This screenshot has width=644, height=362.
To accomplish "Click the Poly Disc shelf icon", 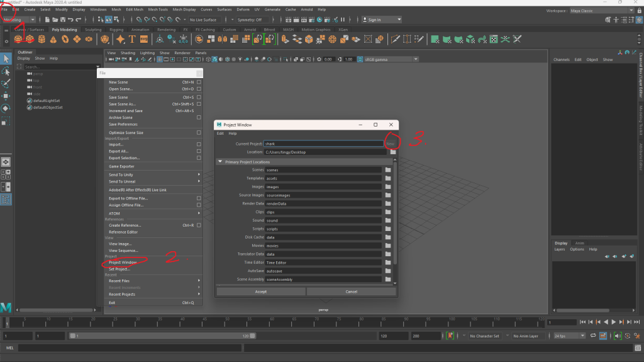I will (89, 40).
